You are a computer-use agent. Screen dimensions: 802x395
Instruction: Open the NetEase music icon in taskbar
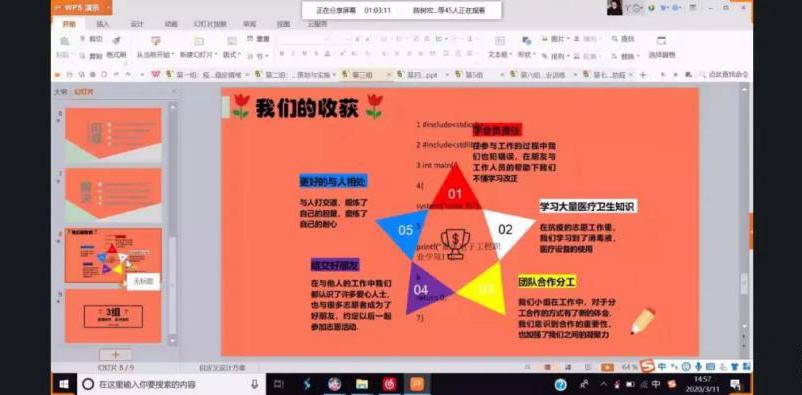coord(390,384)
